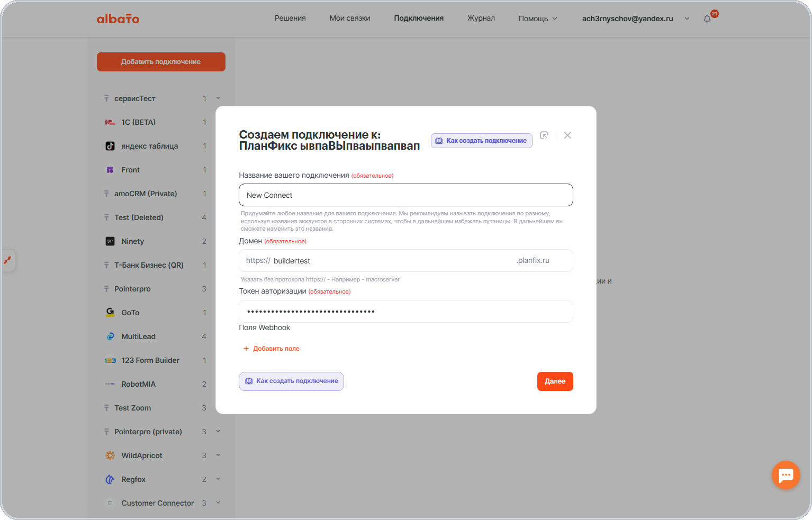This screenshot has height=520, width=812.
Task: Open the albato logo home link
Action: point(118,19)
